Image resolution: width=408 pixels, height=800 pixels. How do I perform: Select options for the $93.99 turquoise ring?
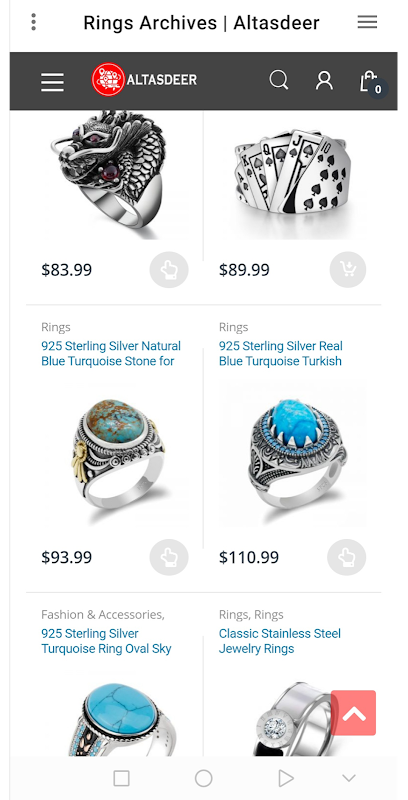pyautogui.click(x=169, y=558)
